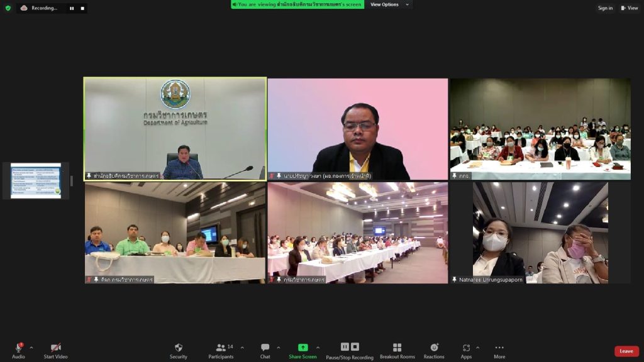Viewport: 644px width, 362px height.
Task: Select the shared screen thumbnail on left
Action: 36,181
